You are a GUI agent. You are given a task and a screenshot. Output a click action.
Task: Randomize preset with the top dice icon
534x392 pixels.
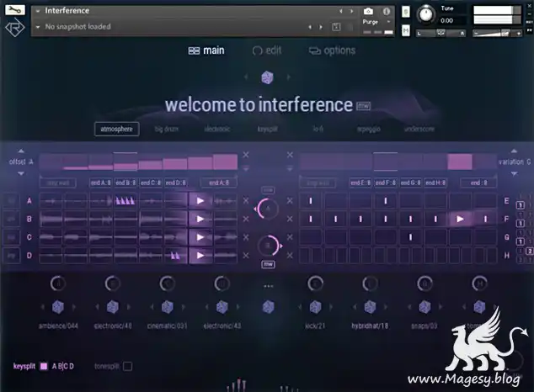267,77
